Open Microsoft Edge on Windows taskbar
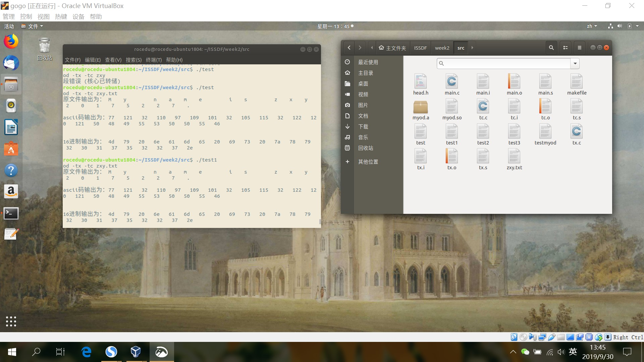 [x=87, y=352]
